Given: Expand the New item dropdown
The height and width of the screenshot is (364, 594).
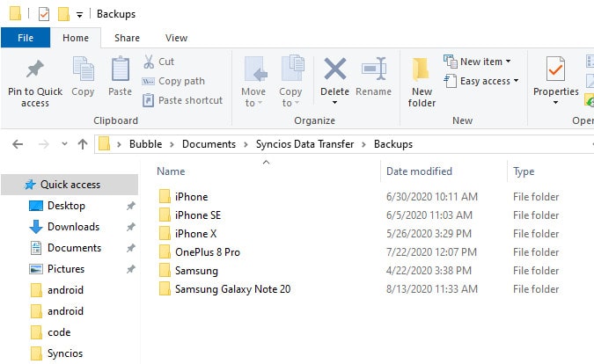Looking at the screenshot, I should coord(508,62).
